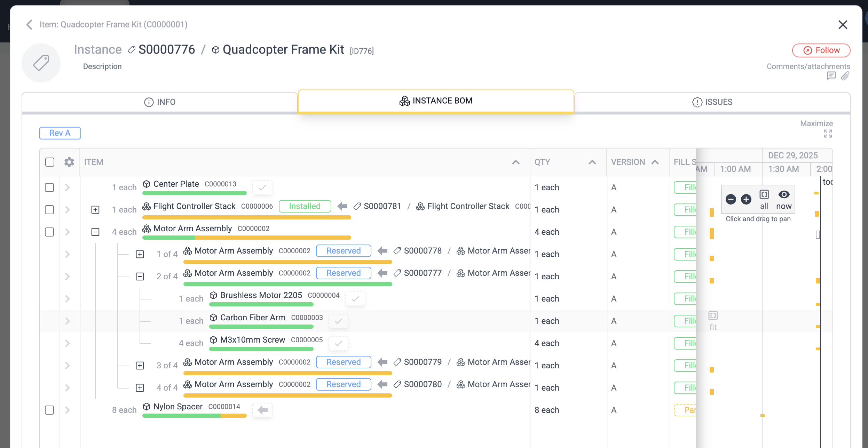Open the comments speech bubble icon
The image size is (868, 448).
(831, 76)
